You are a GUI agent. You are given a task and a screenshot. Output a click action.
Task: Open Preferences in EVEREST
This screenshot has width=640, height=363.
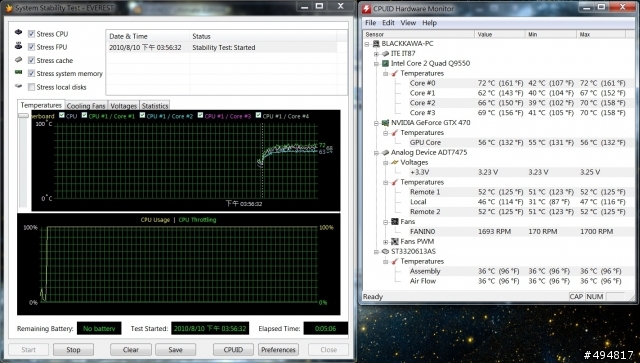pos(278,350)
